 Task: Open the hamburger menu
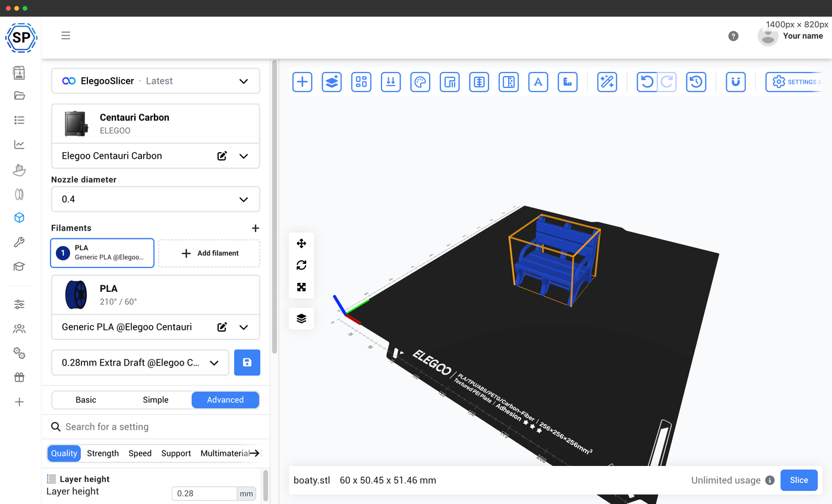[66, 36]
